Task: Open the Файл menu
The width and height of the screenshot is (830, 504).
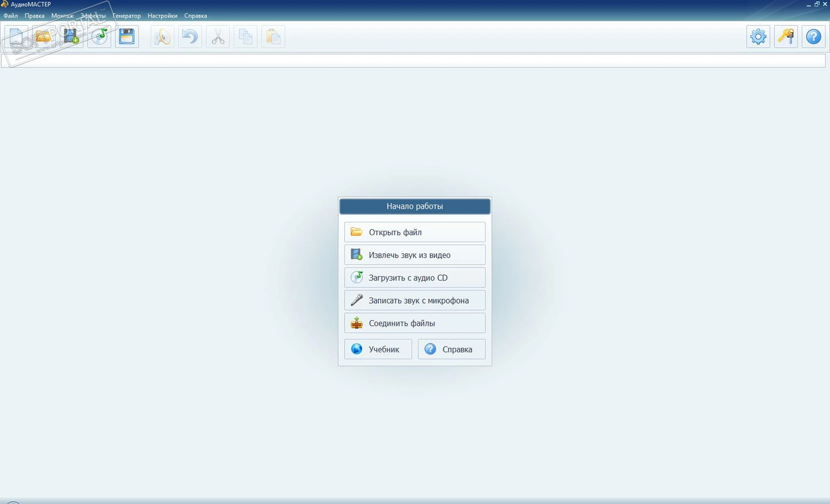Action: (x=11, y=16)
